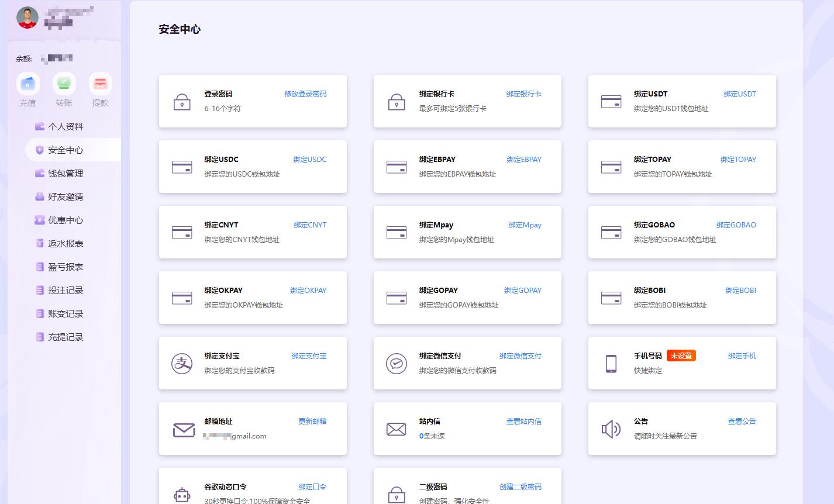
Task: Click the user avatar picture
Action: [x=27, y=18]
